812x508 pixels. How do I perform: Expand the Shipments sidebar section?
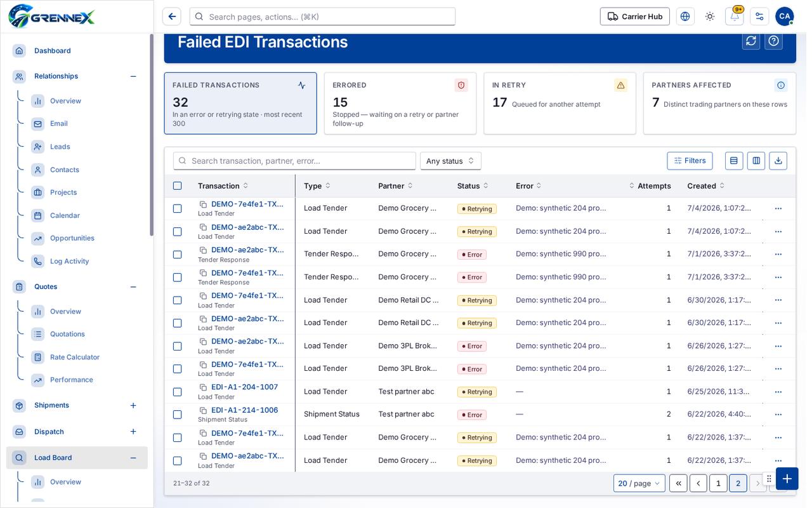click(133, 405)
